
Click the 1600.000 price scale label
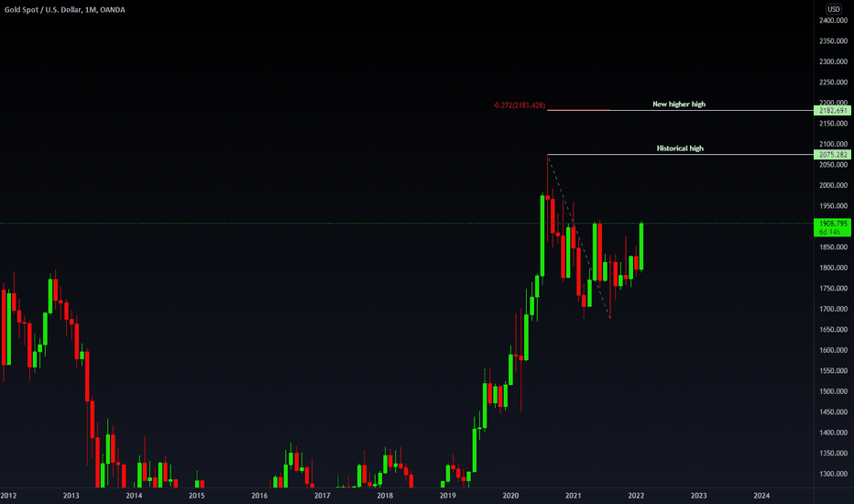[833, 350]
